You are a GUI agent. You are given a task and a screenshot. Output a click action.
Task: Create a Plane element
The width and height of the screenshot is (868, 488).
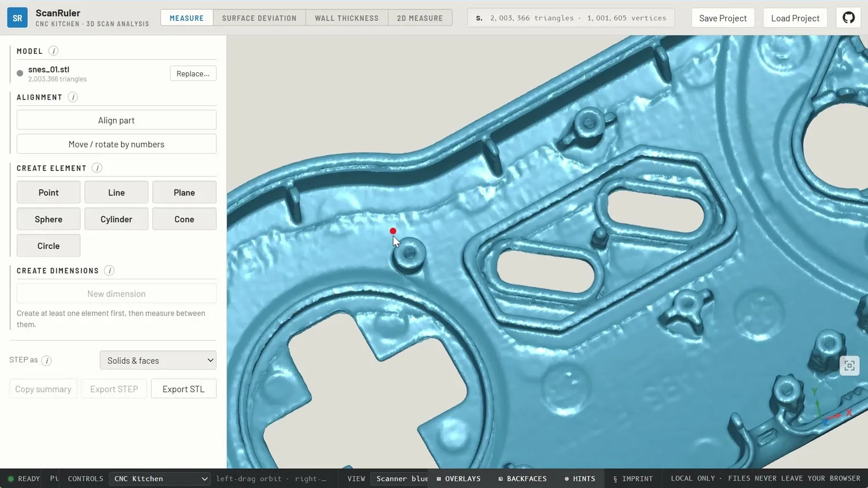tap(185, 193)
